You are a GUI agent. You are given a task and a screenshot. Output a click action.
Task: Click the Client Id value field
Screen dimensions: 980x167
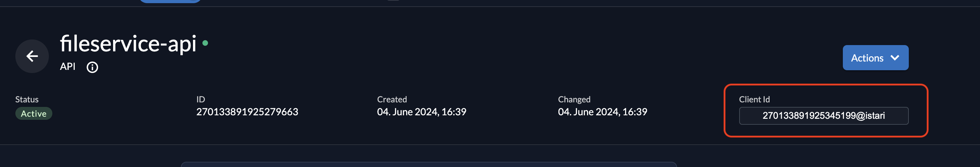[823, 116]
